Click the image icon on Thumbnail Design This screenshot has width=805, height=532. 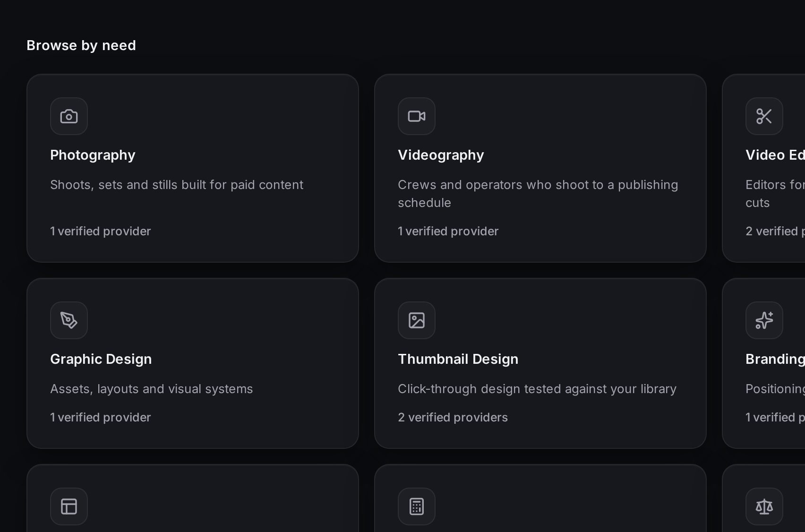(x=417, y=320)
